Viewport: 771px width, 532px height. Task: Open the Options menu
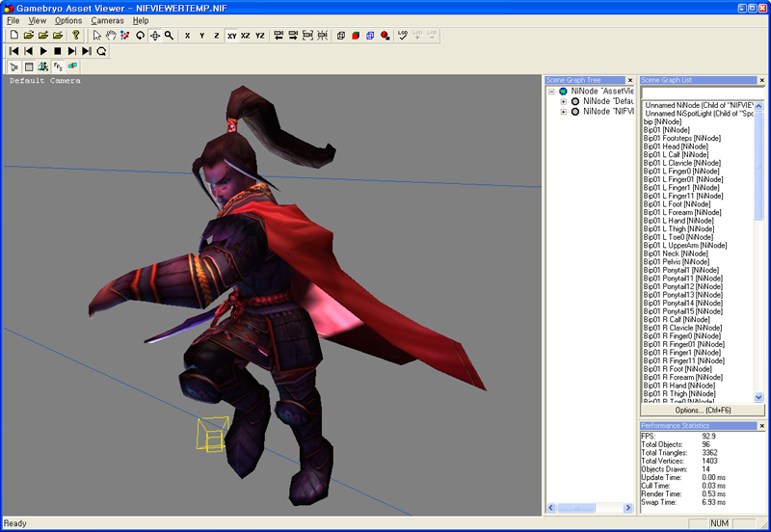click(68, 20)
